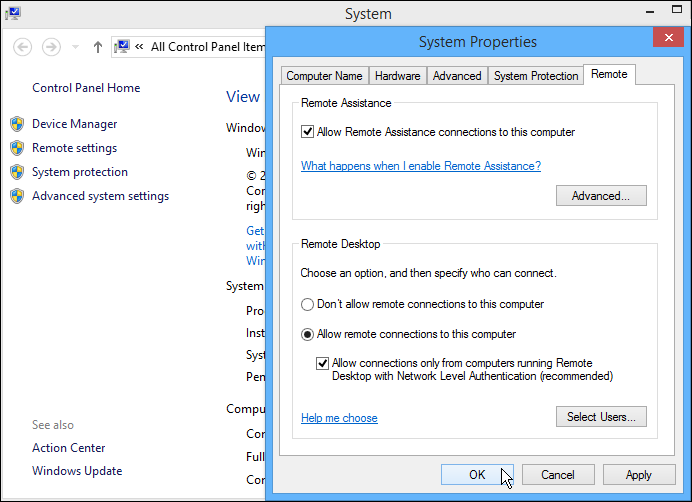Open Windows Update link
Image resolution: width=692 pixels, height=502 pixels.
(77, 471)
